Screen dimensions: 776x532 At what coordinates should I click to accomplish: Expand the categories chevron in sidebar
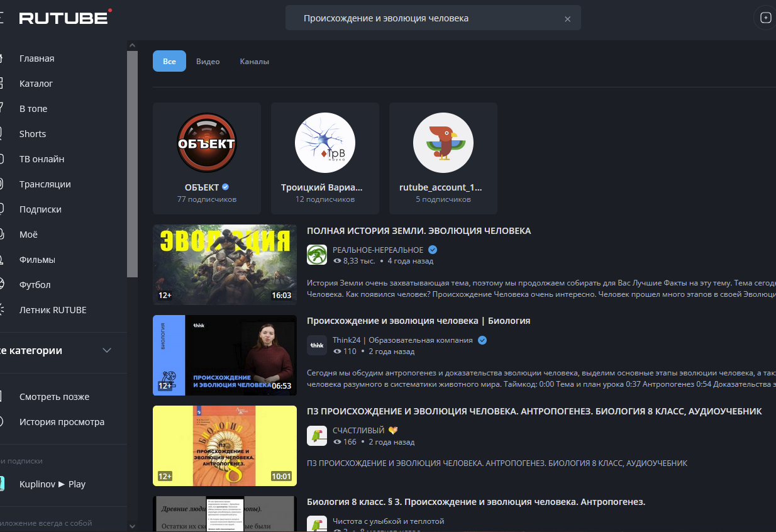tap(107, 350)
